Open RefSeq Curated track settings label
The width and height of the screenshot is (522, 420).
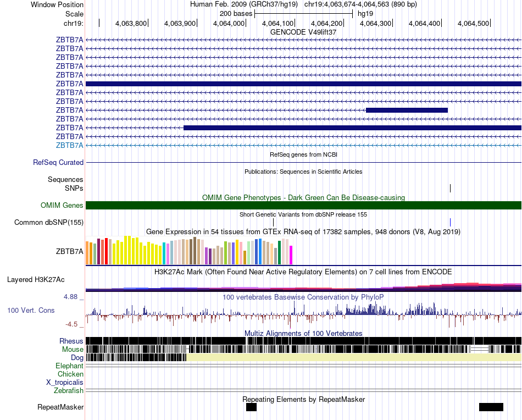pyautogui.click(x=58, y=162)
